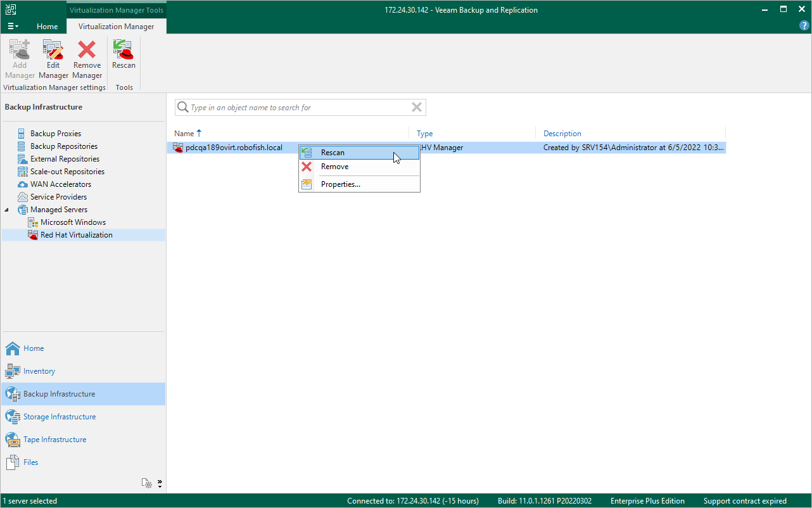This screenshot has height=508, width=812.
Task: Click the red X Remove menu icon
Action: pyautogui.click(x=307, y=167)
